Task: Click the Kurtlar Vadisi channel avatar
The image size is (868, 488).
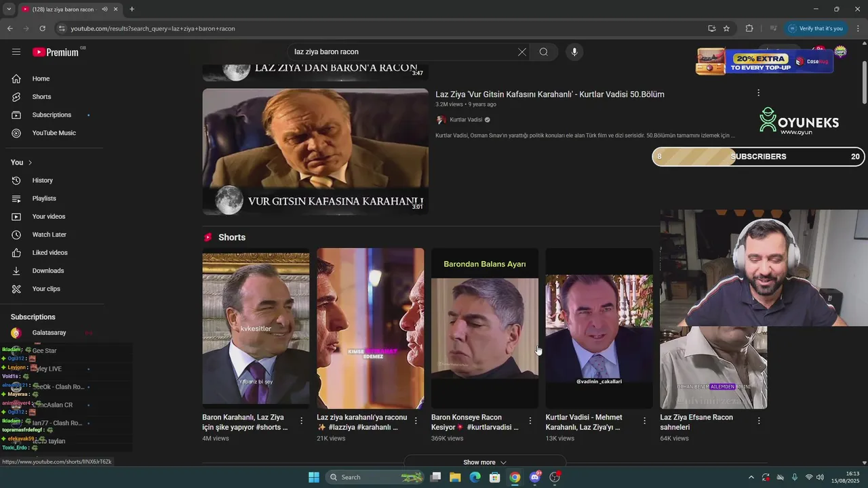Action: (441, 120)
